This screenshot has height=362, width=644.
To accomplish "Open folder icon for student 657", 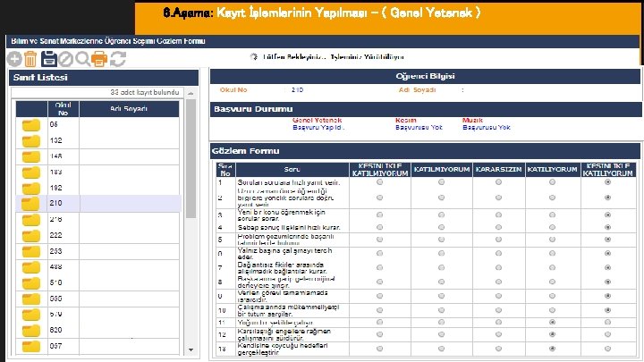I will pyautogui.click(x=31, y=346).
